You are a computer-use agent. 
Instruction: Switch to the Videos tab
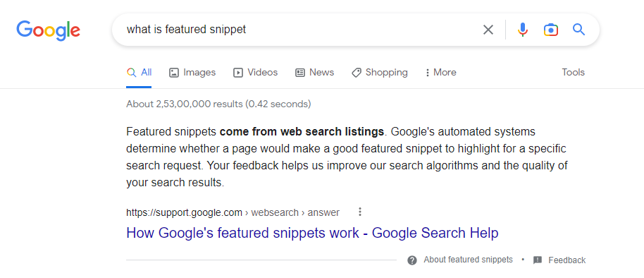tap(256, 73)
